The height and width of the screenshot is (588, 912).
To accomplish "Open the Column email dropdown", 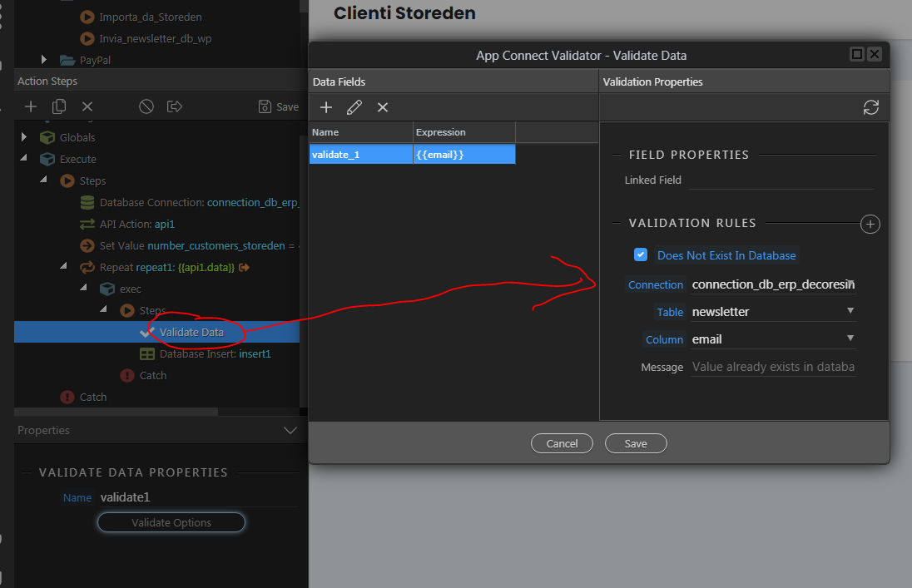I will [773, 339].
